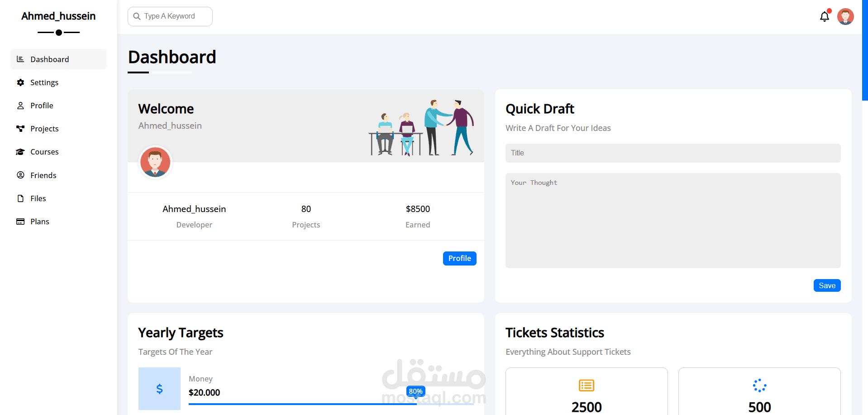Click the search magnifier icon
This screenshot has height=415, width=868.
[137, 16]
